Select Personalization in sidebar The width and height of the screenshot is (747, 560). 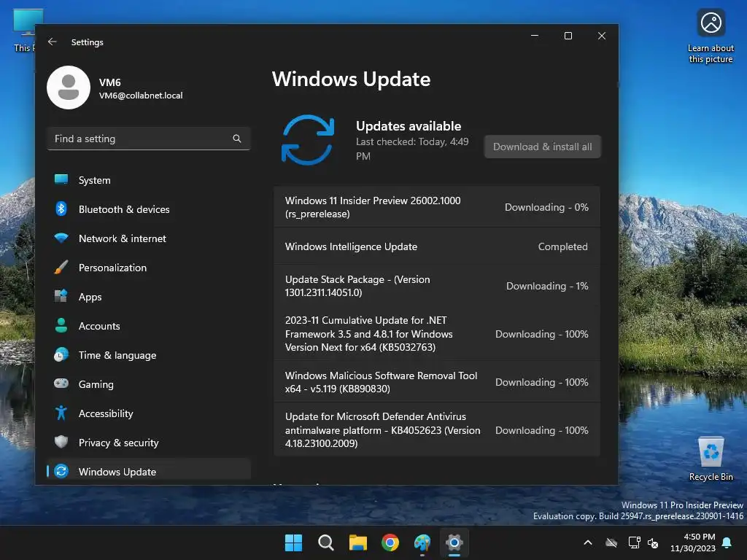pos(149,268)
